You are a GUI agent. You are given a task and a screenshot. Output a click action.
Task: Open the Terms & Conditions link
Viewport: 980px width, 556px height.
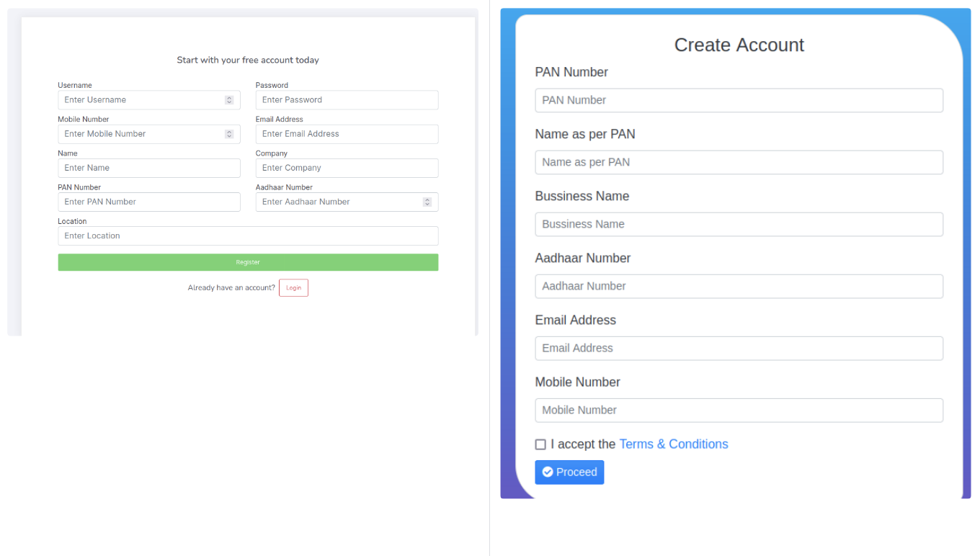click(674, 444)
